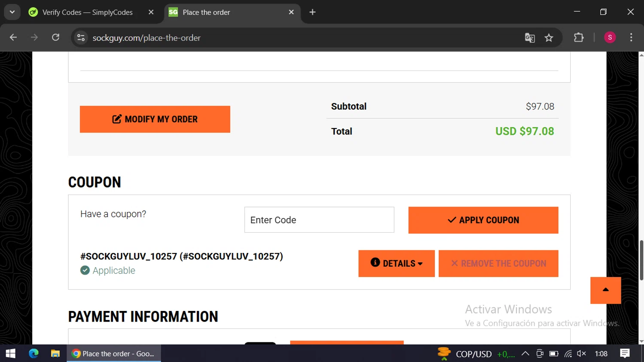Click the green Applicable checkmark icon
The width and height of the screenshot is (644, 362).
[x=85, y=270]
